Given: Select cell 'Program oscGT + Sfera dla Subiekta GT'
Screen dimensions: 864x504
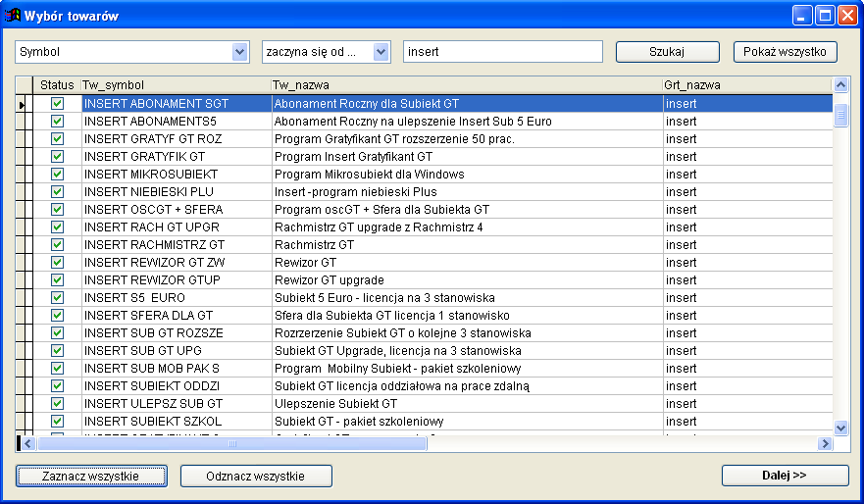Looking at the screenshot, I should [x=467, y=209].
